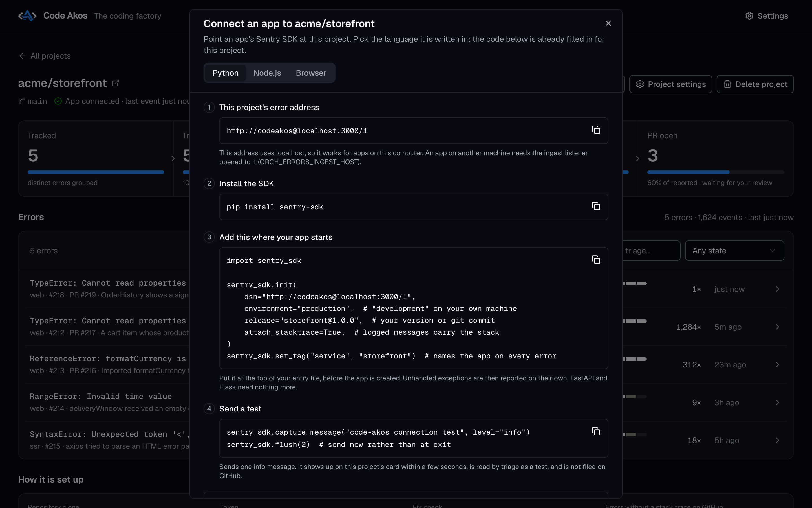
Task: Click the "Install the SDK" step heading
Action: pyautogui.click(x=246, y=183)
